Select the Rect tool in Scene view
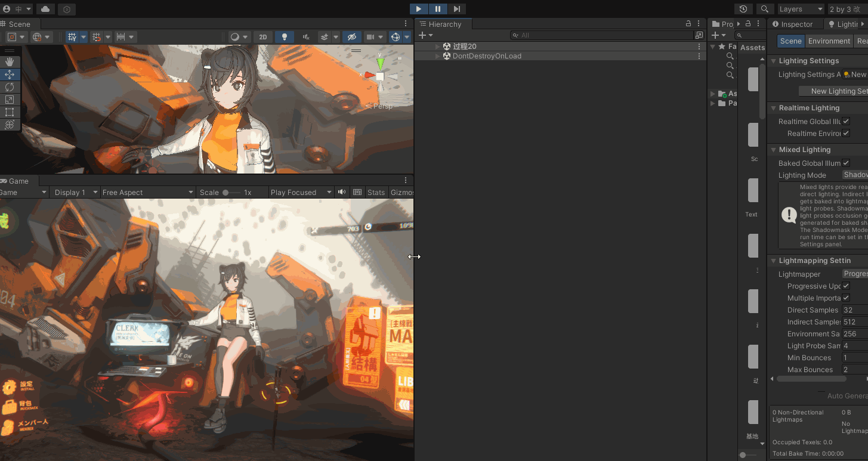The image size is (868, 461). pos(10,112)
